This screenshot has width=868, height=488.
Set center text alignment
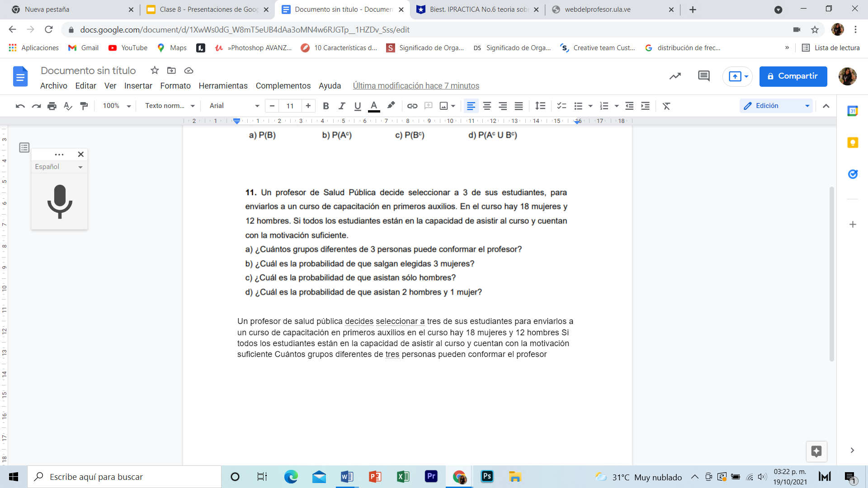click(487, 106)
